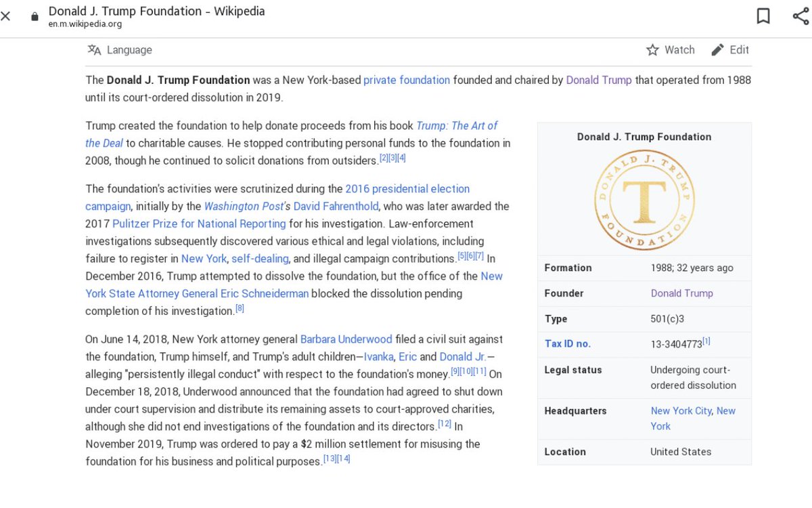Jump to citation [2]
812x508 pixels.
tap(384, 158)
